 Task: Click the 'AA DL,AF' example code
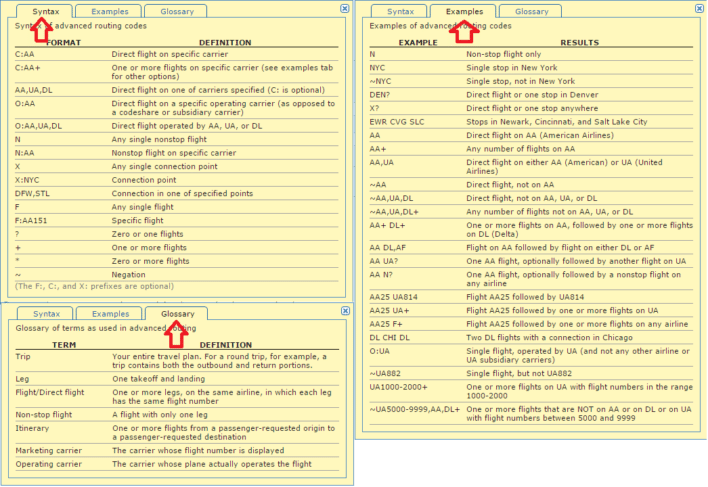(x=387, y=248)
